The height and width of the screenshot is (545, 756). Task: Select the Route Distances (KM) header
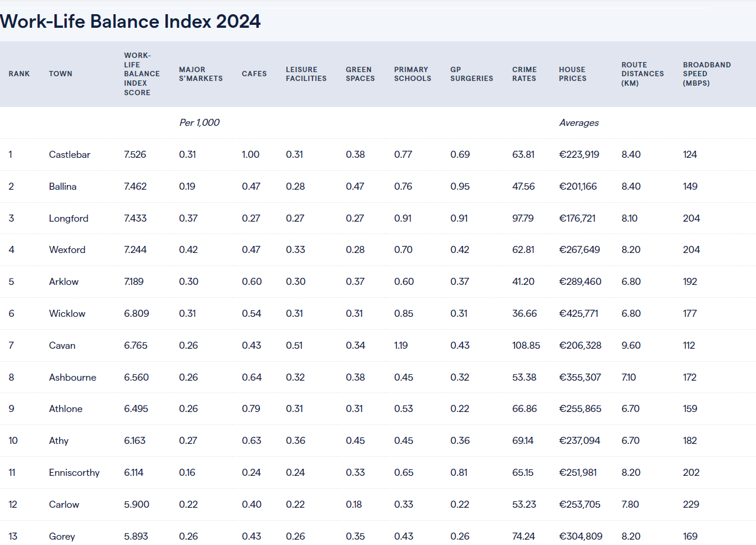(x=643, y=74)
